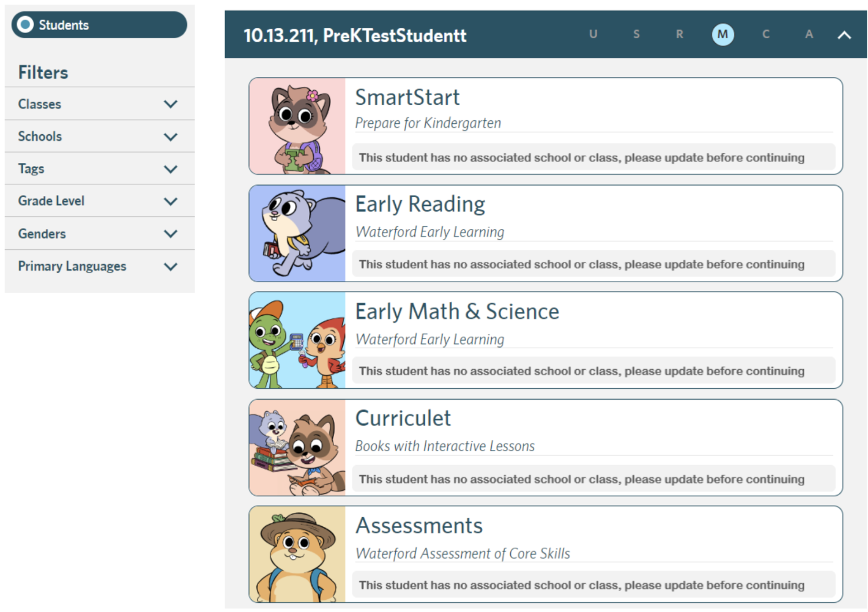Click the no-school warning in Assessments card
Screen dimensions: 868x612
594,585
